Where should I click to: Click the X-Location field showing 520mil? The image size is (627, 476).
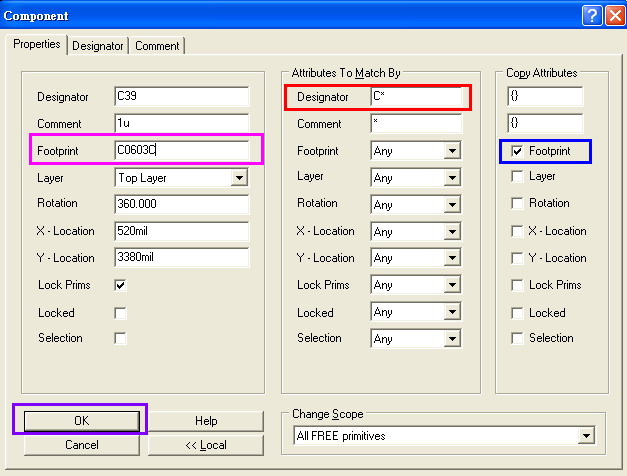(x=182, y=231)
